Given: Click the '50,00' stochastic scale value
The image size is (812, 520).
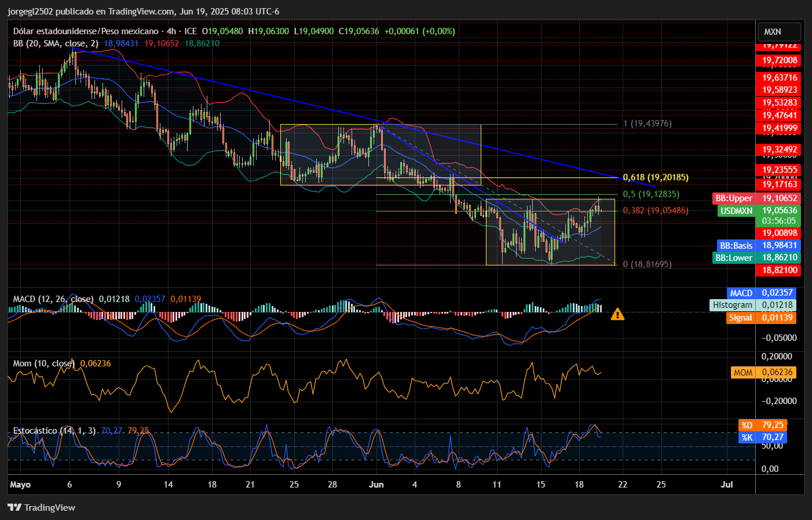Looking at the screenshot, I should (x=773, y=446).
